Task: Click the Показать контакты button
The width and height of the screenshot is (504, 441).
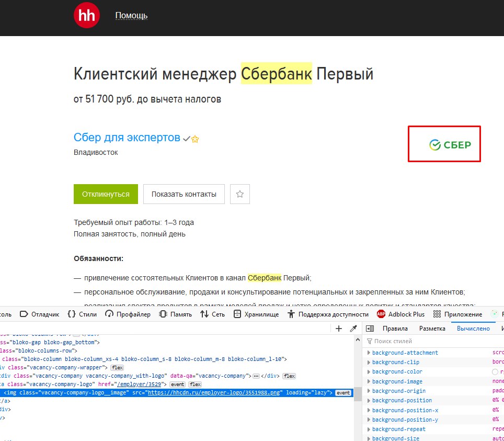Action: (x=184, y=194)
